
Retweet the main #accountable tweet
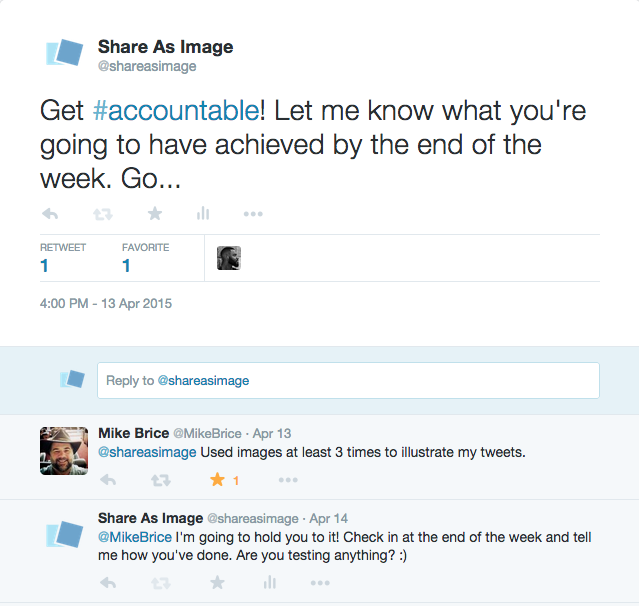(102, 214)
